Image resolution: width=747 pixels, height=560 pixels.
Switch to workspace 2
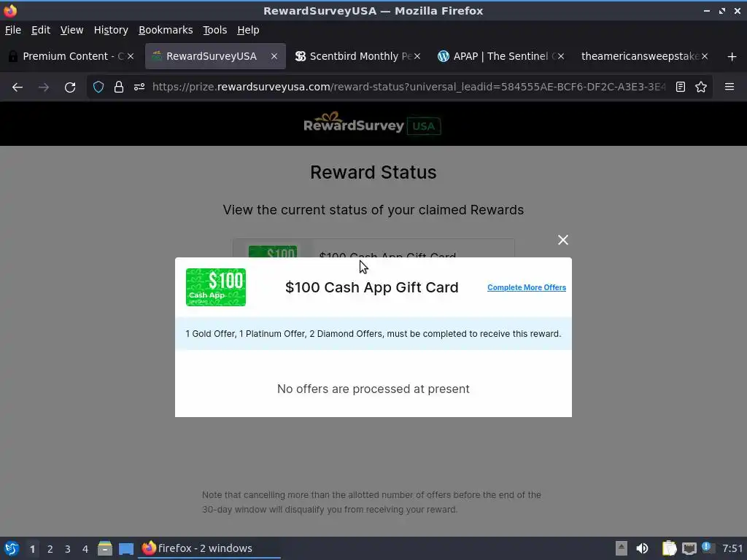coord(50,549)
